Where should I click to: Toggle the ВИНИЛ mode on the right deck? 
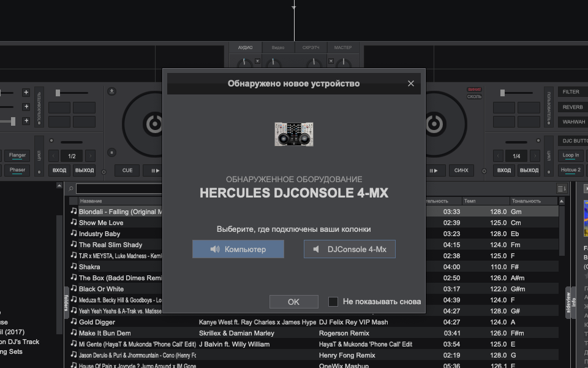pos(474,90)
